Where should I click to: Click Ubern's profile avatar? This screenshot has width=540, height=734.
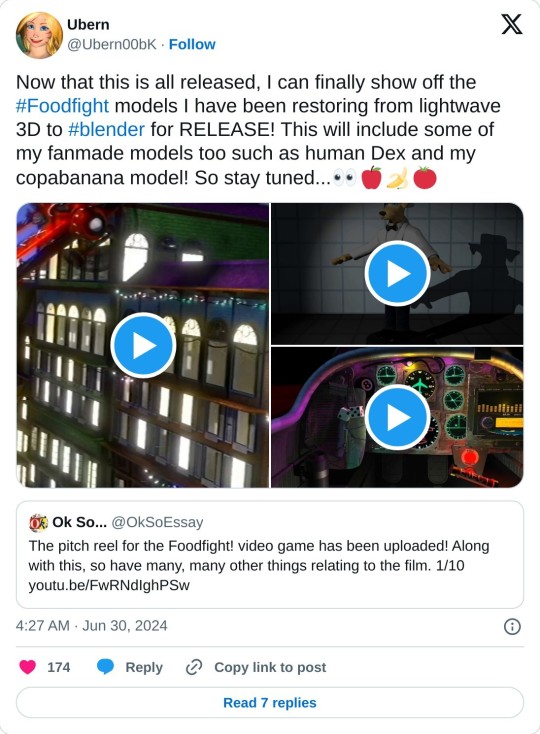point(39,35)
